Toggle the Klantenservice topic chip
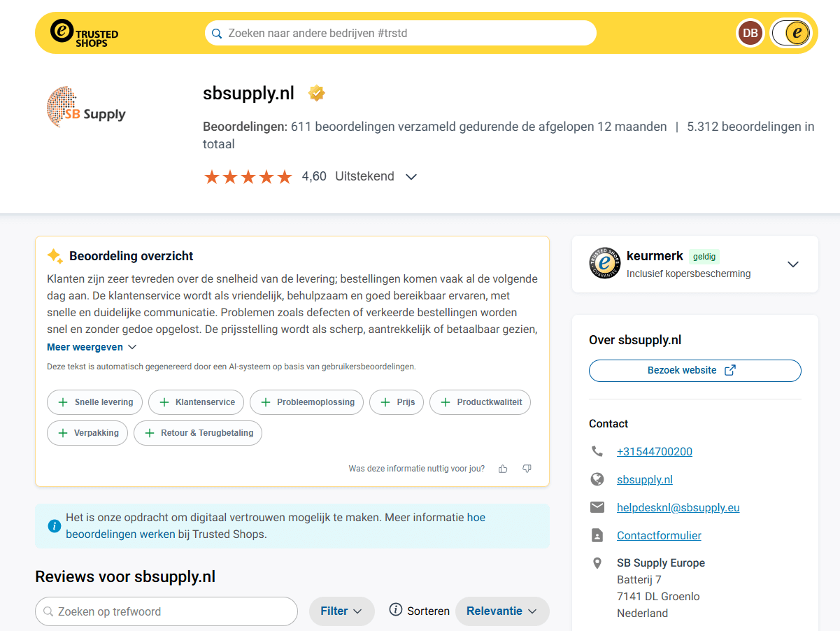840x631 pixels. pos(197,402)
